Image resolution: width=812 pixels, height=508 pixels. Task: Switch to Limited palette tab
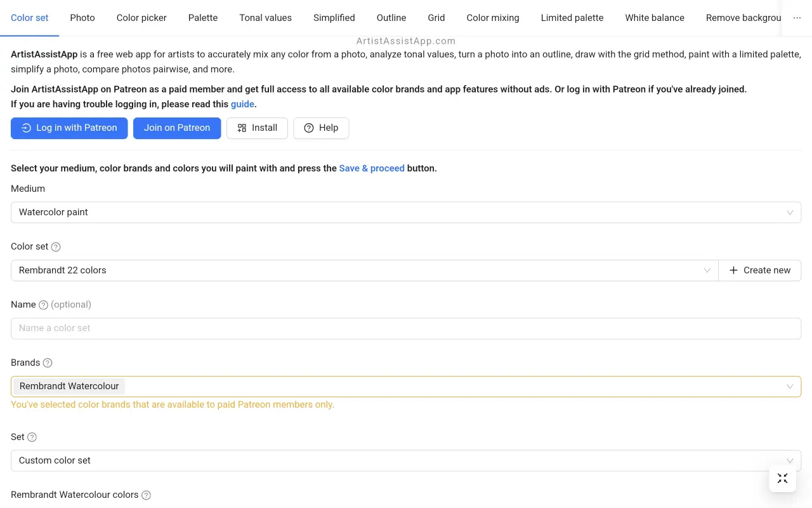click(572, 18)
